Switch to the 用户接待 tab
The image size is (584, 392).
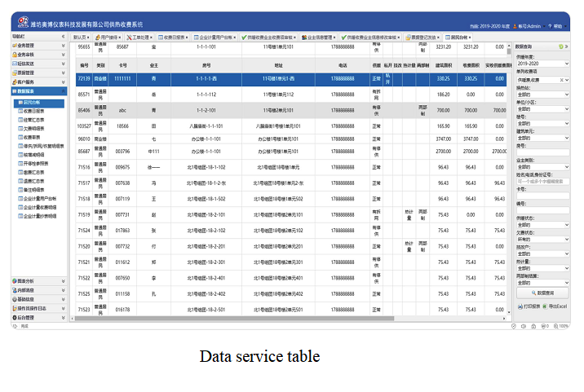click(108, 37)
